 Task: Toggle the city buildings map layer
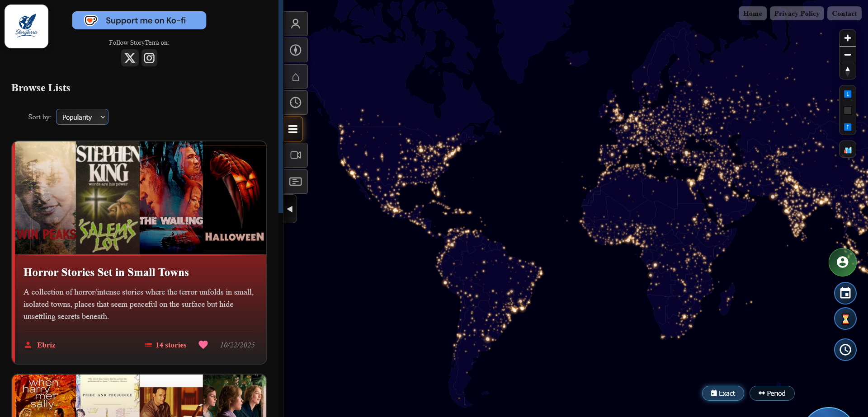point(848,150)
